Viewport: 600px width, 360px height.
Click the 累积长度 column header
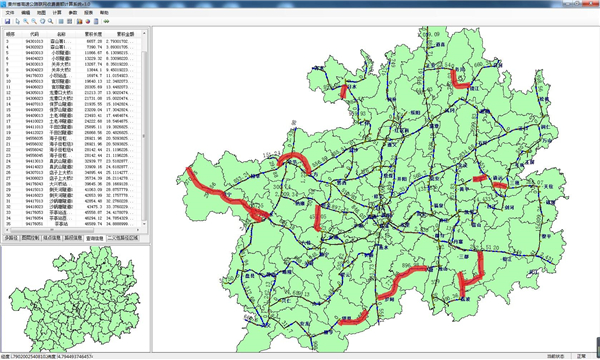coord(93,34)
